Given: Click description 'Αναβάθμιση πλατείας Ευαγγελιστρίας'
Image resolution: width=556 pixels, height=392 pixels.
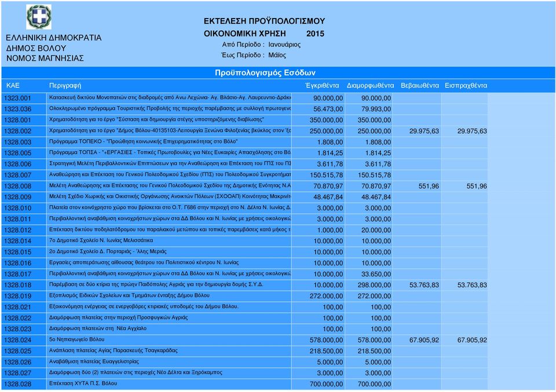Looking at the screenshot, I should pyautogui.click(x=94, y=361).
